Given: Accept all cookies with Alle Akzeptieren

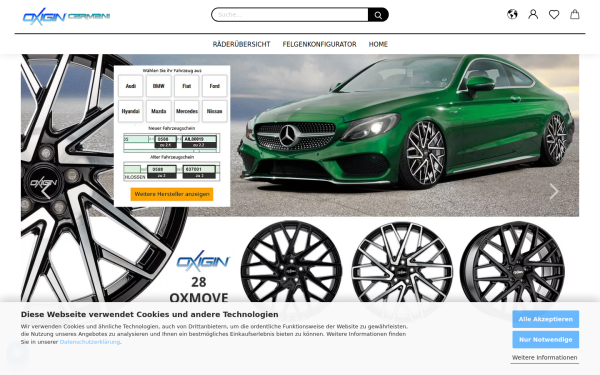Looking at the screenshot, I should (545, 319).
